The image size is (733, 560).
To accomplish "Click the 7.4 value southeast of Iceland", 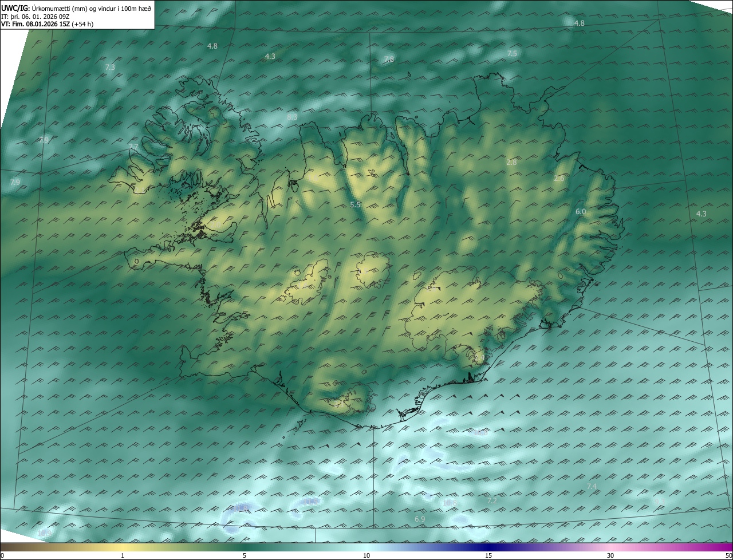I will 592,486.
